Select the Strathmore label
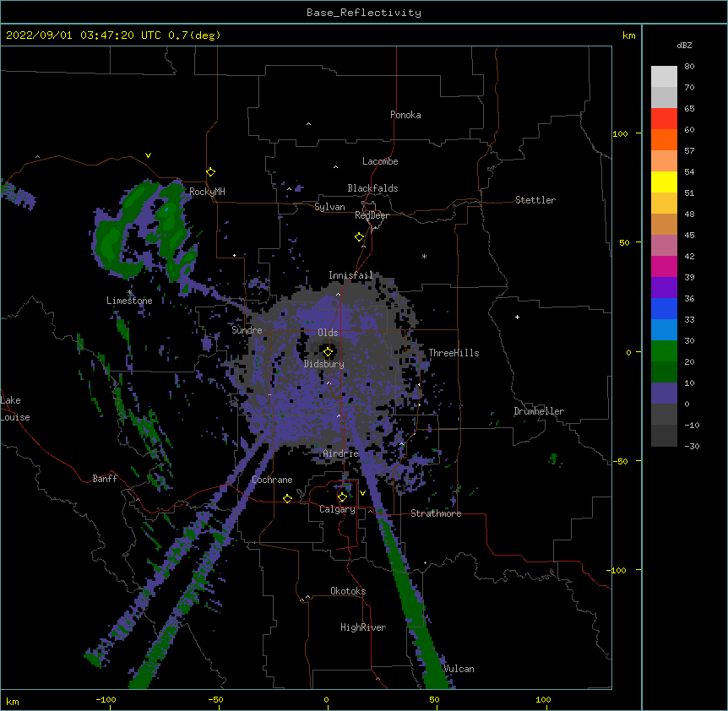Viewport: 728px width, 711px height. (436, 513)
